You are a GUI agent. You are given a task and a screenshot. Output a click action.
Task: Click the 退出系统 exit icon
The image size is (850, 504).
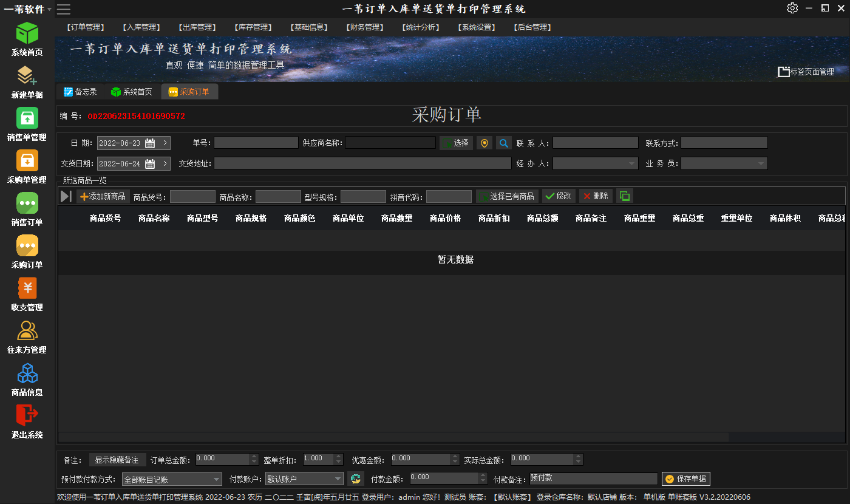pyautogui.click(x=27, y=415)
